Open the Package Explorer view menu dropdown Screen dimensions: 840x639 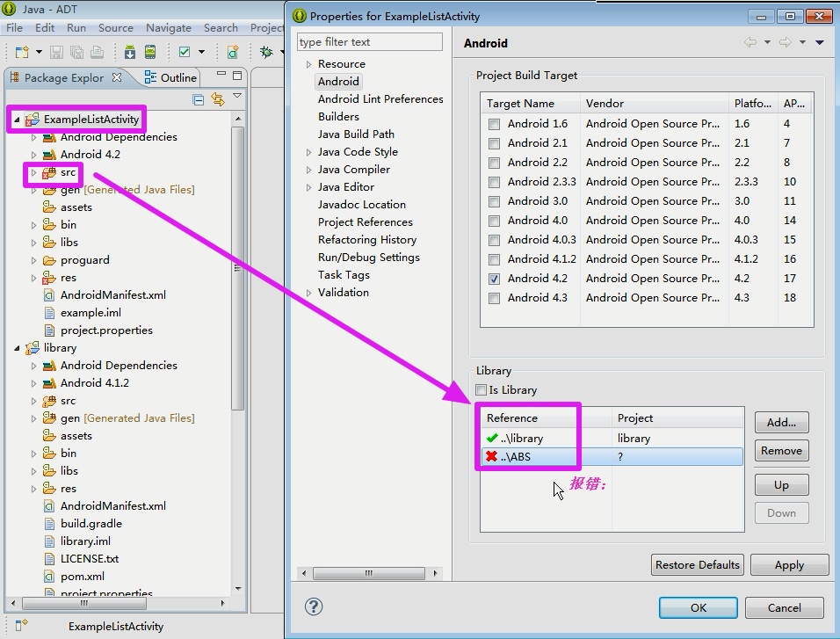[x=236, y=97]
